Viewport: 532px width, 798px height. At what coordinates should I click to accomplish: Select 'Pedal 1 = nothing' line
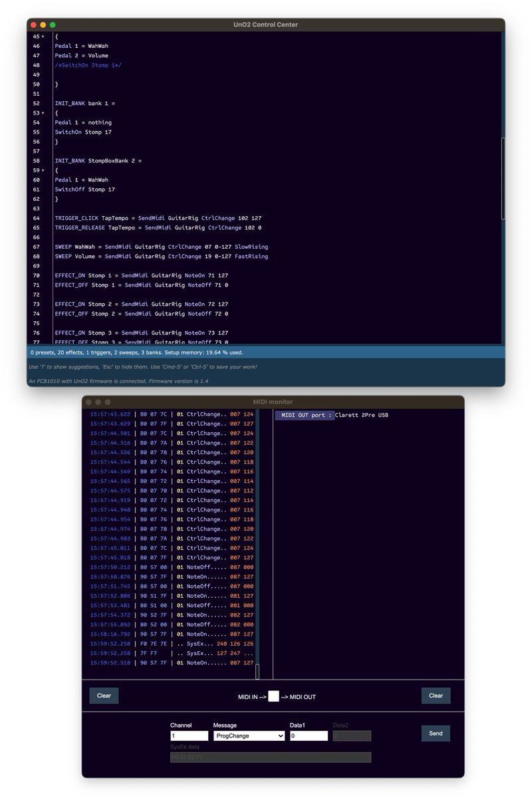83,122
